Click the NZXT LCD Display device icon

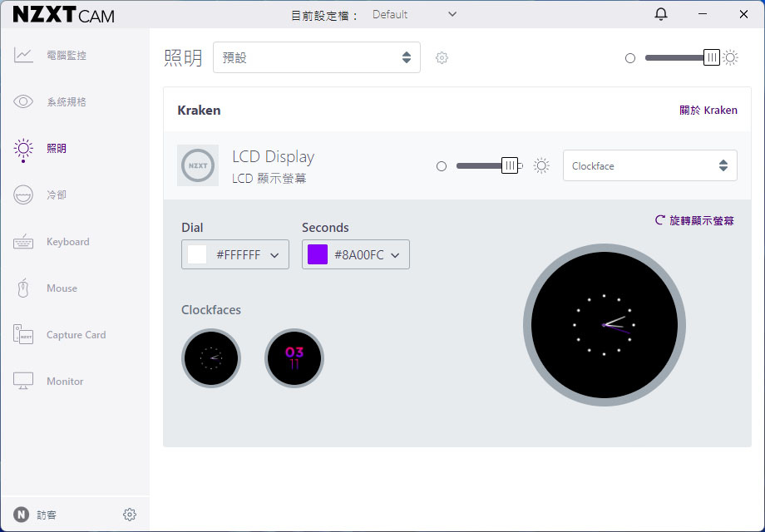[x=198, y=165]
